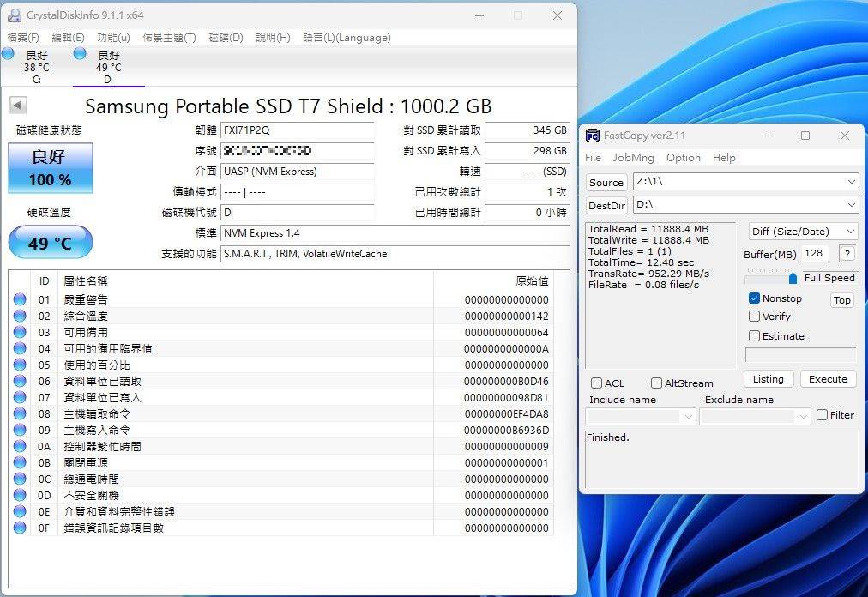Click the blue status dot beside 嚴重警告

pos(20,299)
